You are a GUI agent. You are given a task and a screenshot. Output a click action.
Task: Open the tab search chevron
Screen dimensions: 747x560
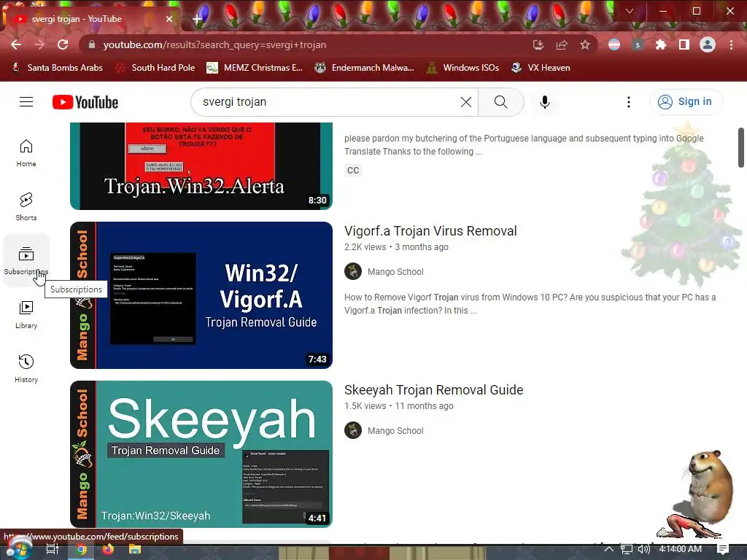click(630, 11)
